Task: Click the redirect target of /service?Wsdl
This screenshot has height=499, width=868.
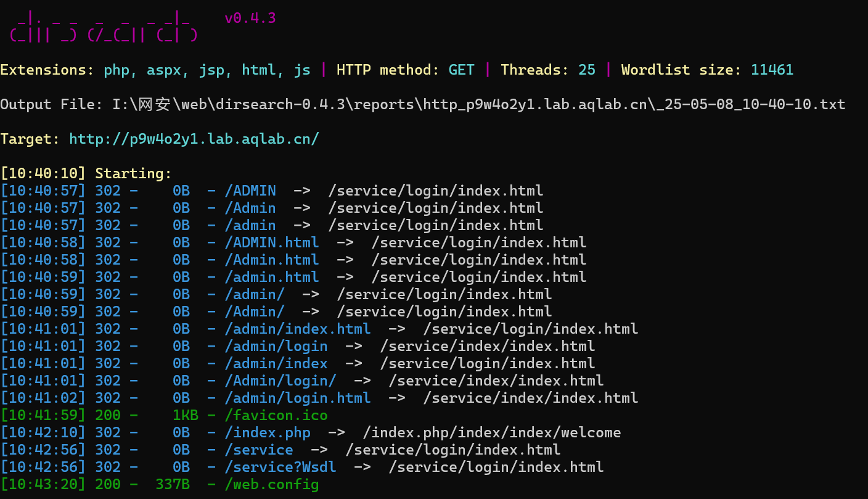Action: 496,467
